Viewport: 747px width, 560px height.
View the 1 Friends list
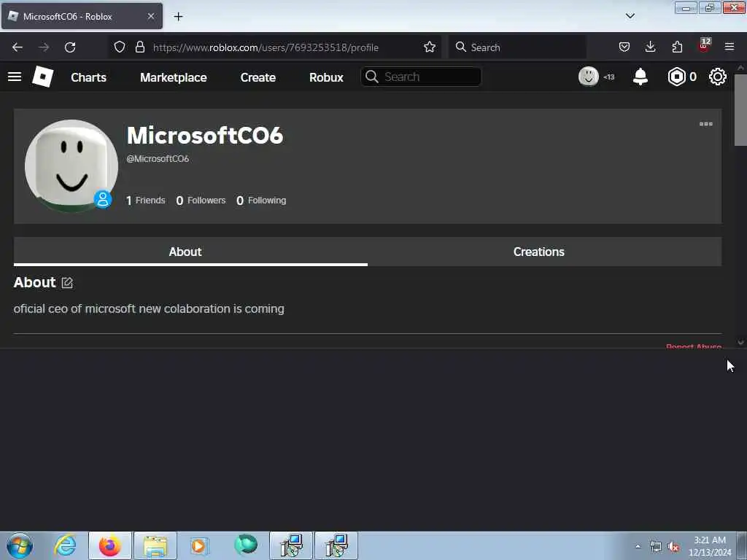pyautogui.click(x=145, y=201)
